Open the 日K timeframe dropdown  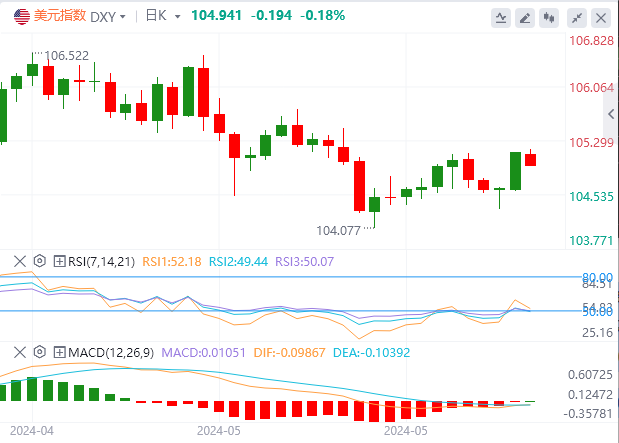point(163,16)
